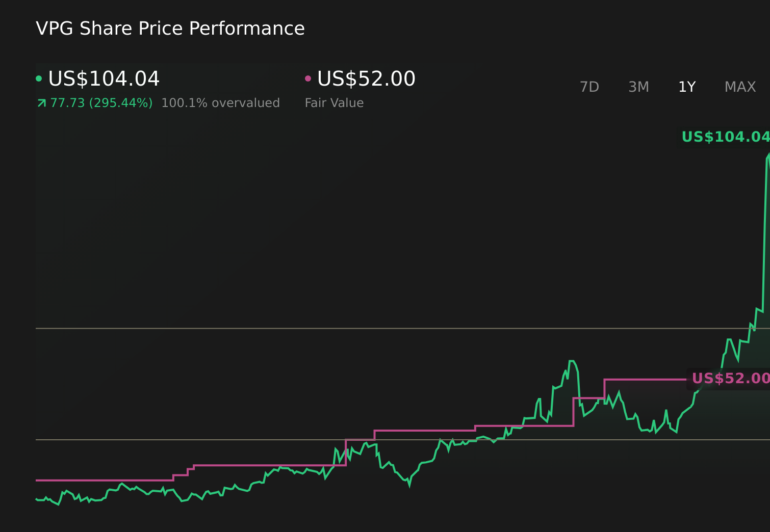Screen dimensions: 770x532
Task: Choose the 1Y time range
Action: coord(687,87)
